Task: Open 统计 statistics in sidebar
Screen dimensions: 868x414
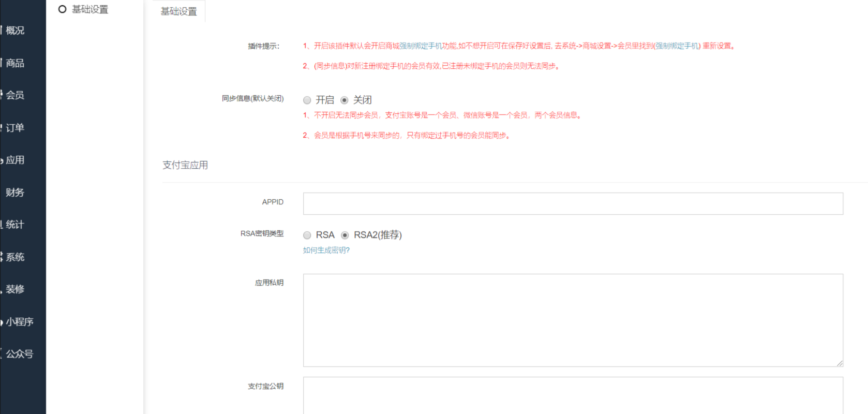Action: (x=15, y=225)
